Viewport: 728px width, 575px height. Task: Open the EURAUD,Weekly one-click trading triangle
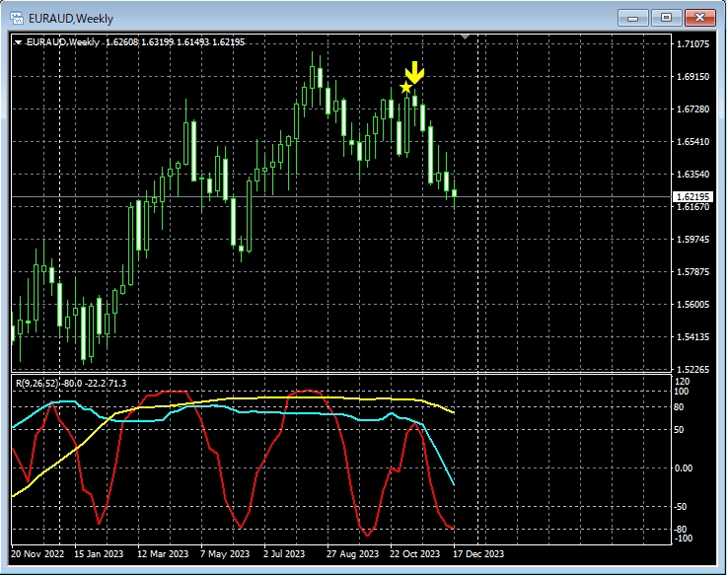[19, 42]
